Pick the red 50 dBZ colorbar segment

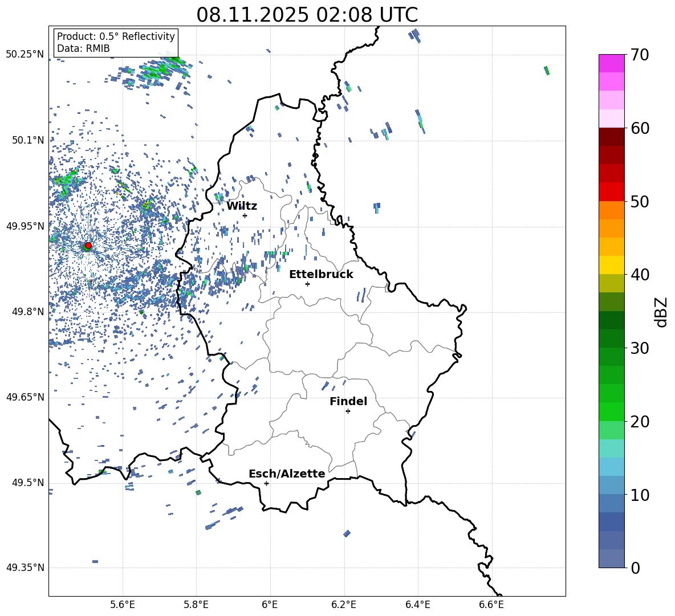coord(611,192)
